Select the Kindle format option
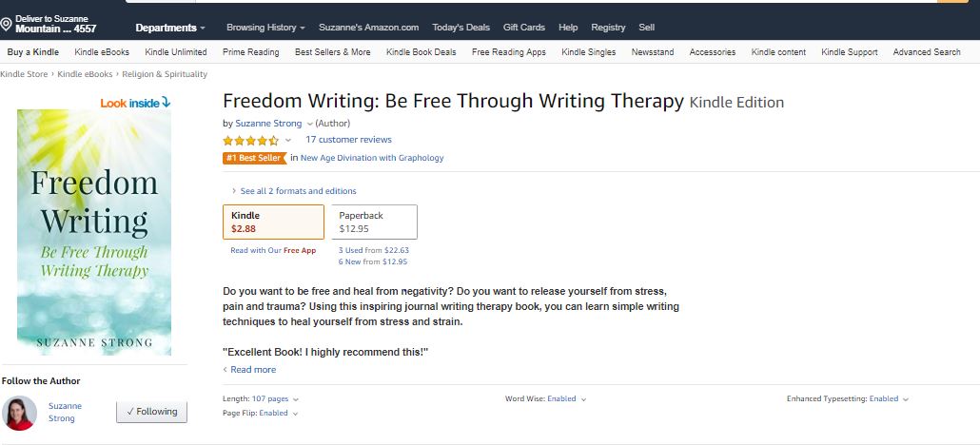 [273, 222]
